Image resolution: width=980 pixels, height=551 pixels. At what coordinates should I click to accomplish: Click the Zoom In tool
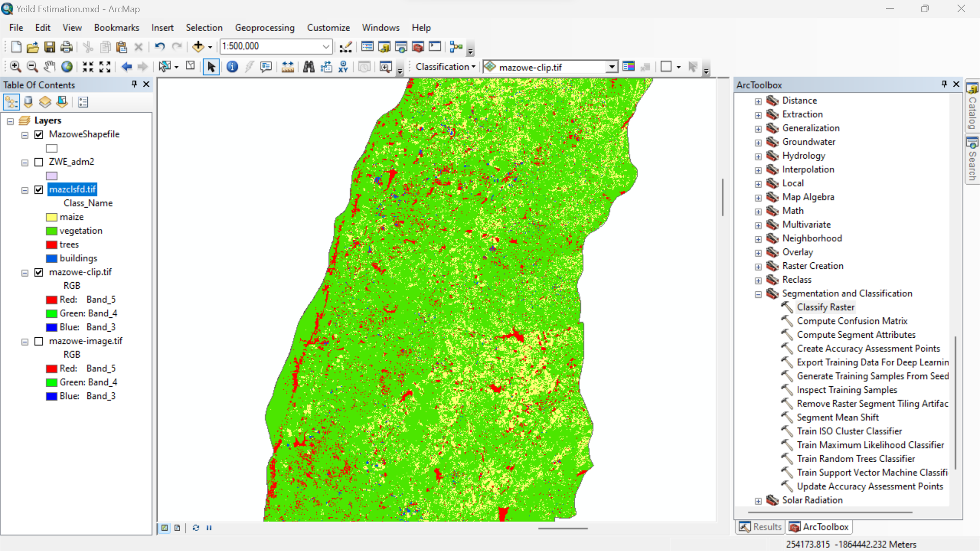[15, 67]
